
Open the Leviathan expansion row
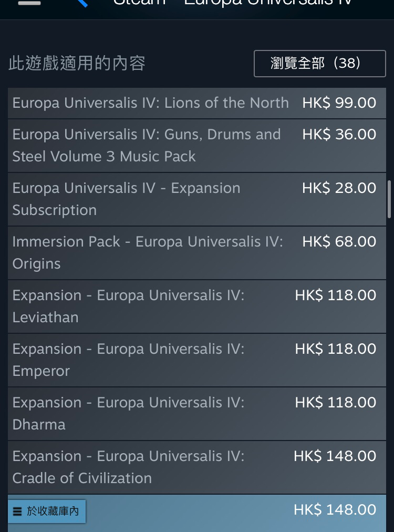(x=196, y=306)
